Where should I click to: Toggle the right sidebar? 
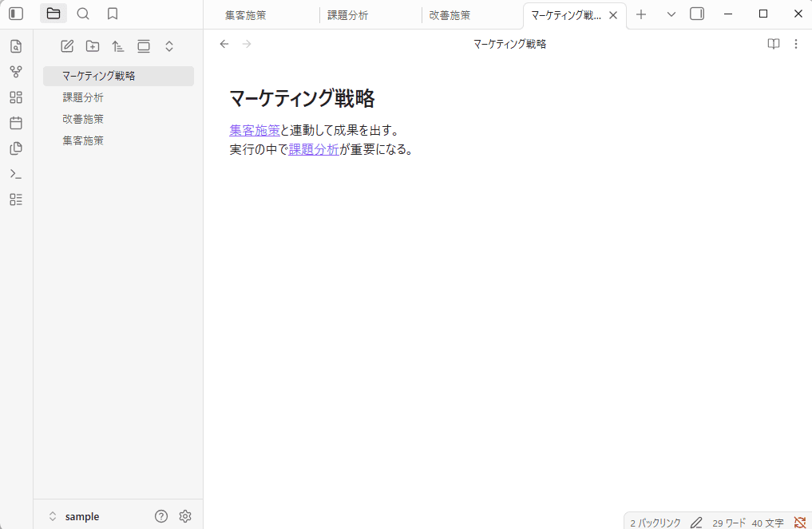(697, 14)
